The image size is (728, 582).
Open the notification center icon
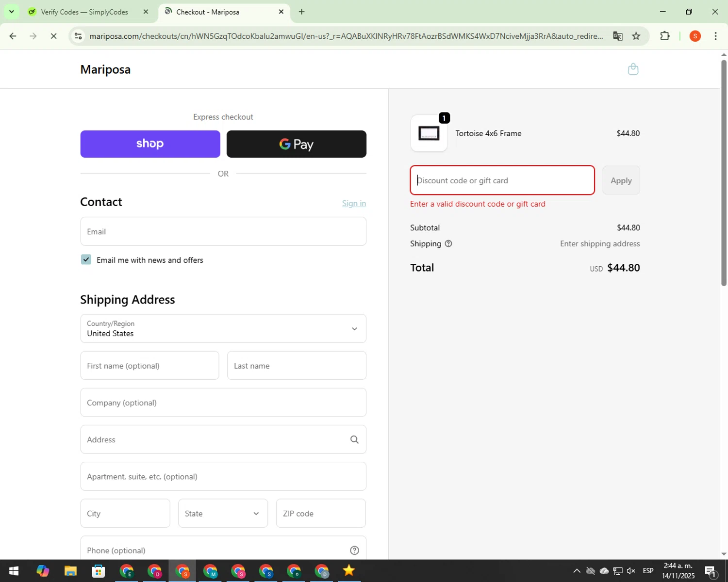point(711,571)
